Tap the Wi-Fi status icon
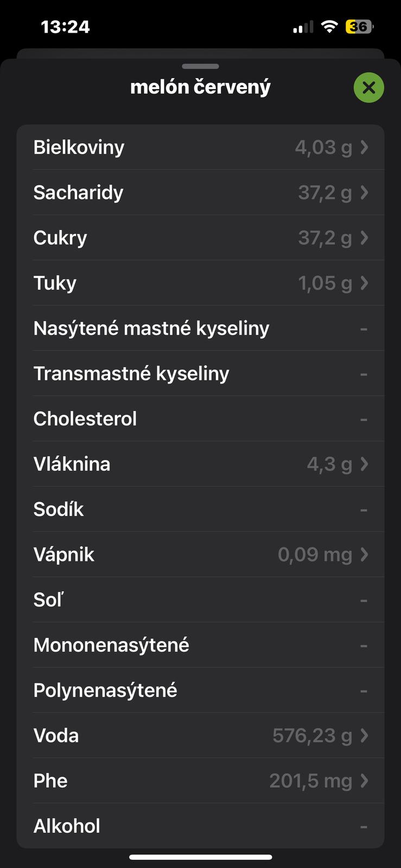401x868 pixels. tap(329, 27)
